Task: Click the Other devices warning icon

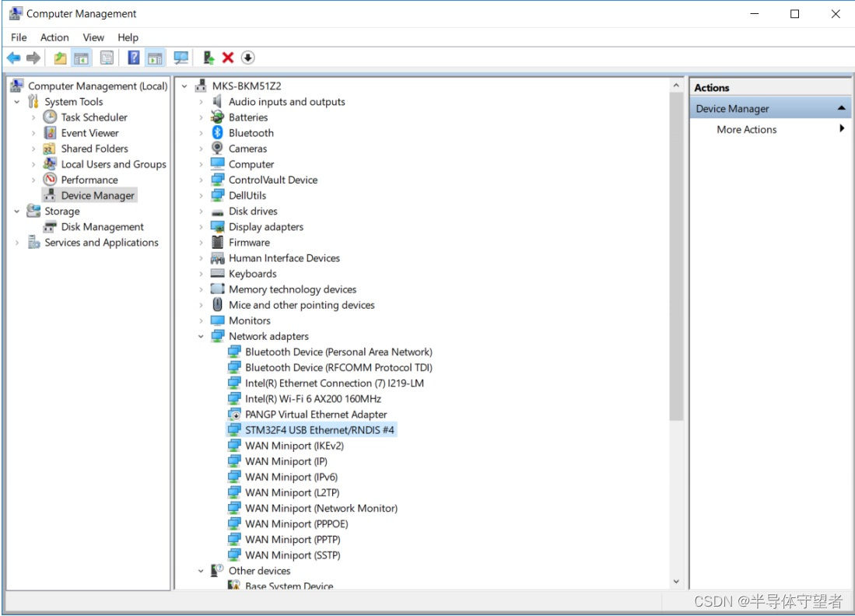Action: [217, 571]
